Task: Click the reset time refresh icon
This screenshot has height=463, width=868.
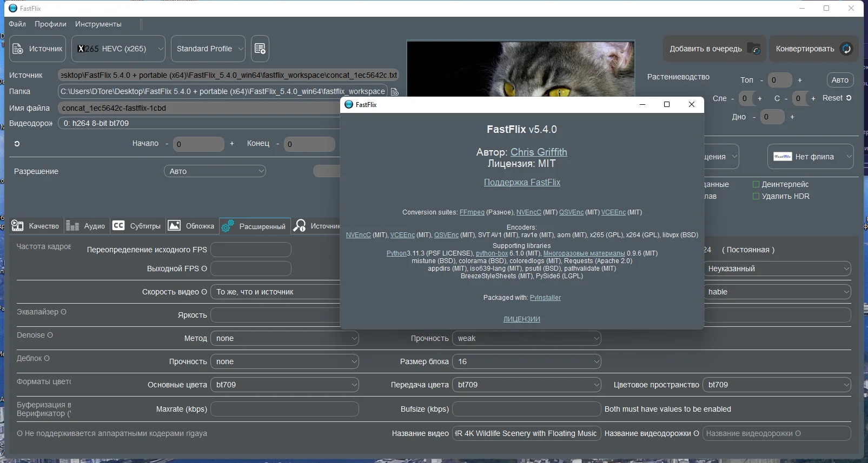Action: pyautogui.click(x=17, y=144)
